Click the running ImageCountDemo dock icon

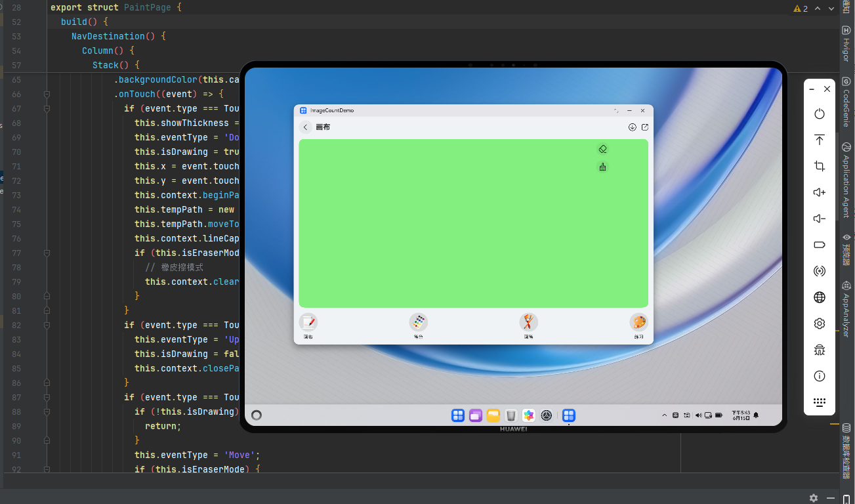point(569,415)
